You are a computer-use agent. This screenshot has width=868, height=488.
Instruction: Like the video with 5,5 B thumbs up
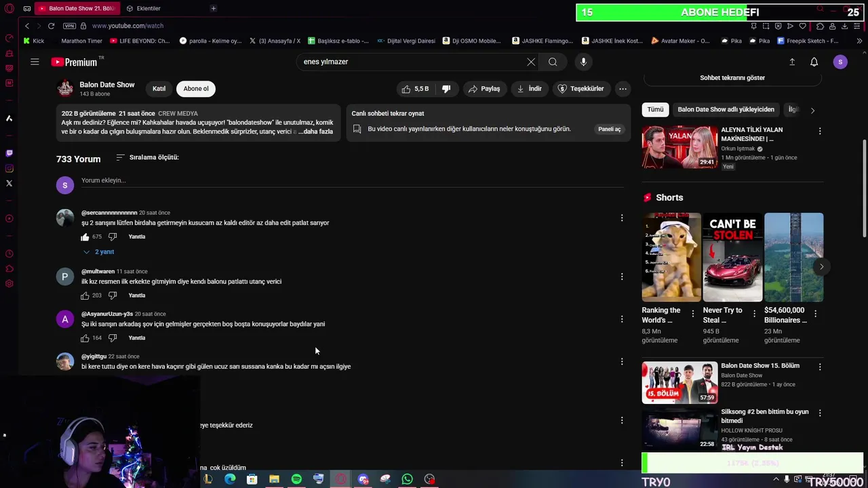(416, 89)
